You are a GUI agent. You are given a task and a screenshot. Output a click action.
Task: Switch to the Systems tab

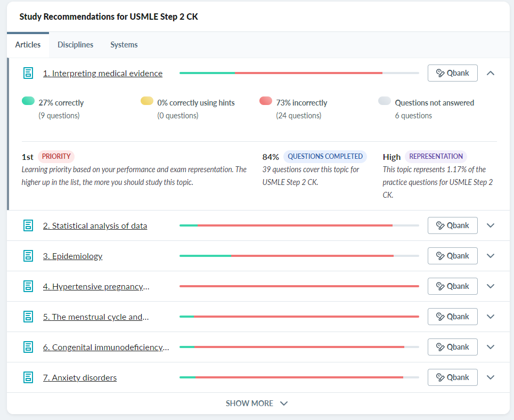click(x=124, y=45)
